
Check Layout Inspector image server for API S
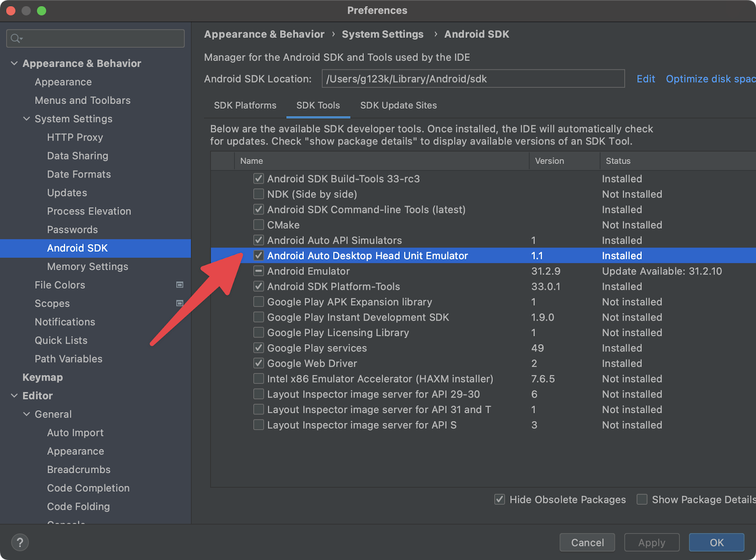(x=258, y=425)
